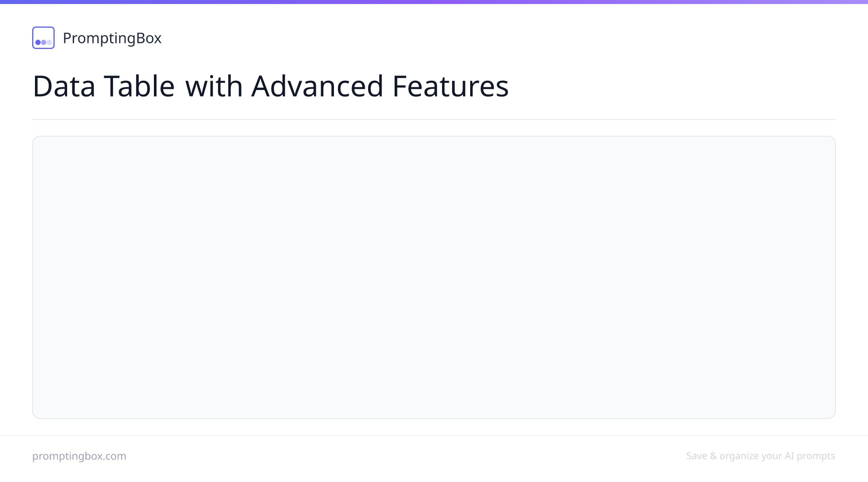Viewport: 868px width, 482px height.
Task: Click the divider line under the title
Action: pos(434,119)
